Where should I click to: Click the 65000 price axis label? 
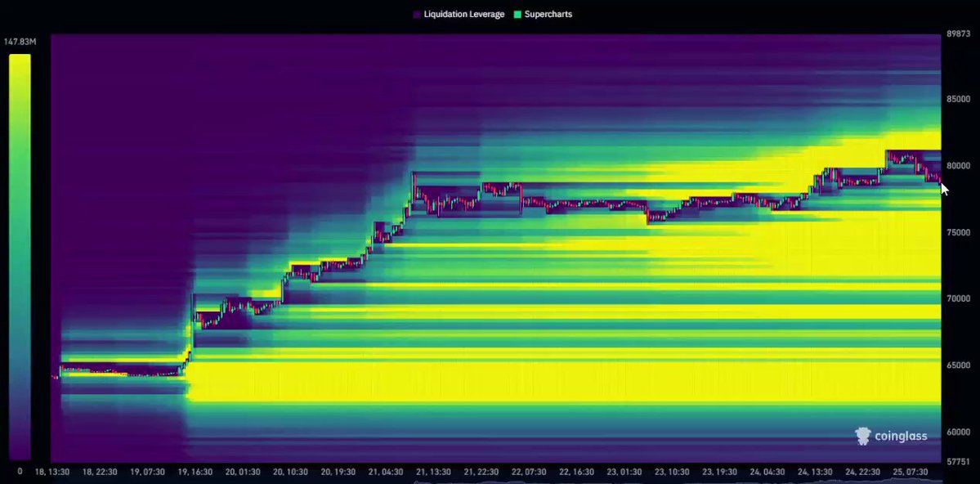[x=958, y=365]
